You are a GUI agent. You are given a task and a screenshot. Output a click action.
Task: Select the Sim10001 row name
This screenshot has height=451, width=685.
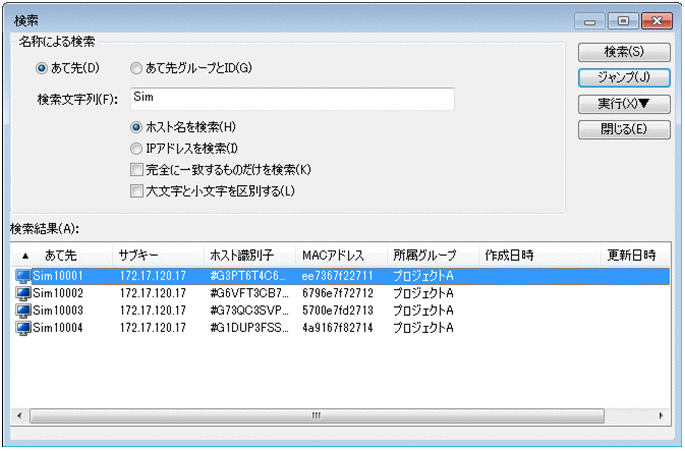58,276
